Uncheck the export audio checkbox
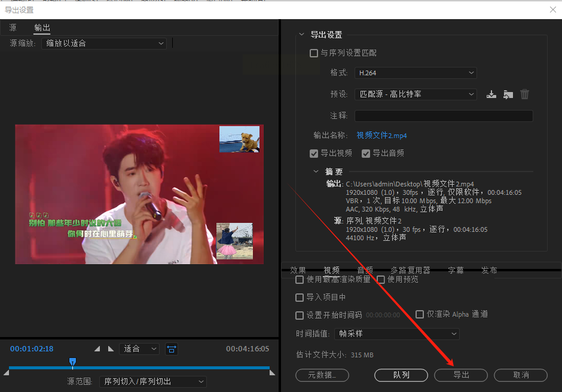 point(365,154)
